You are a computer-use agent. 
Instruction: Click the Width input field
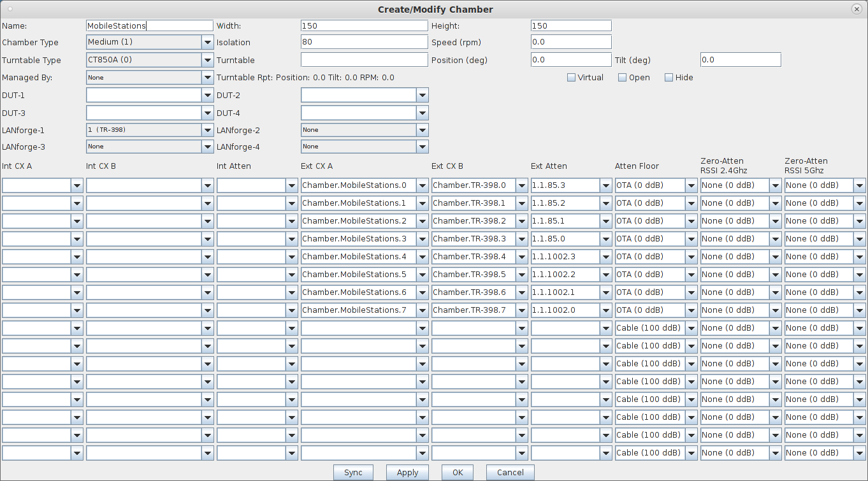tap(365, 25)
